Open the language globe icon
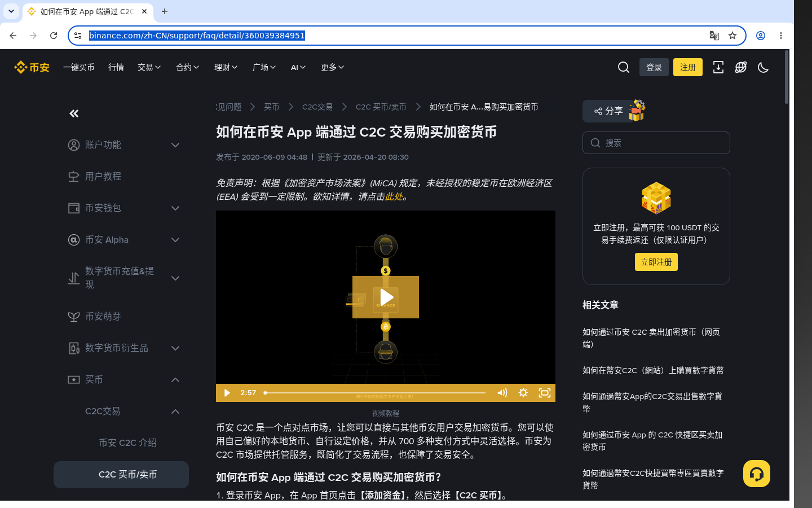This screenshot has width=812, height=508. [x=741, y=67]
